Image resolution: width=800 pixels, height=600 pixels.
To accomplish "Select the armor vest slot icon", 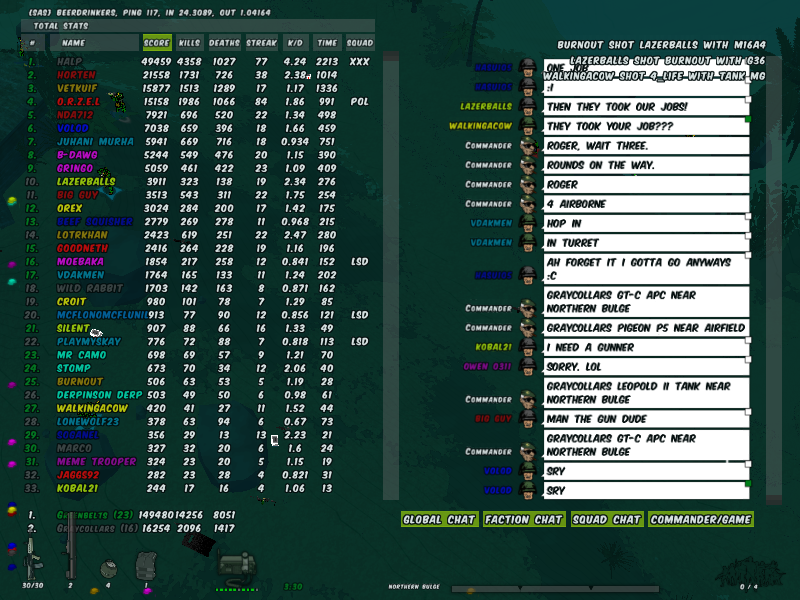I will [x=146, y=566].
